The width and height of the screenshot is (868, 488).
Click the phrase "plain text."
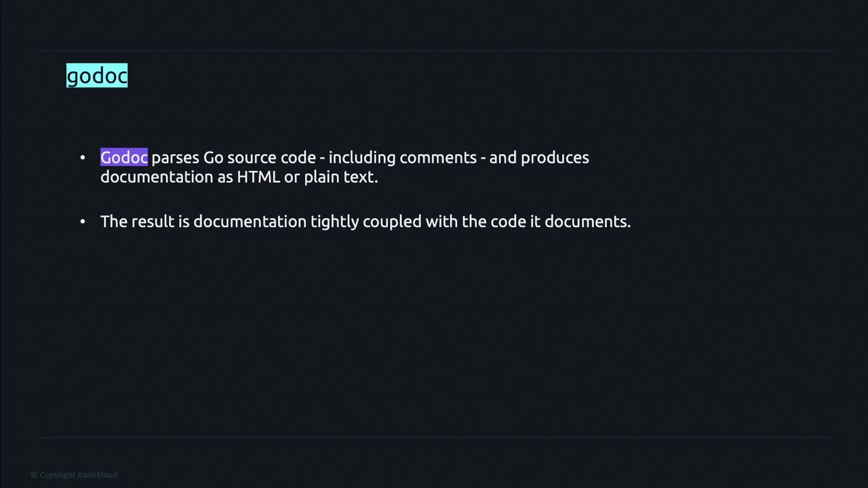point(340,177)
